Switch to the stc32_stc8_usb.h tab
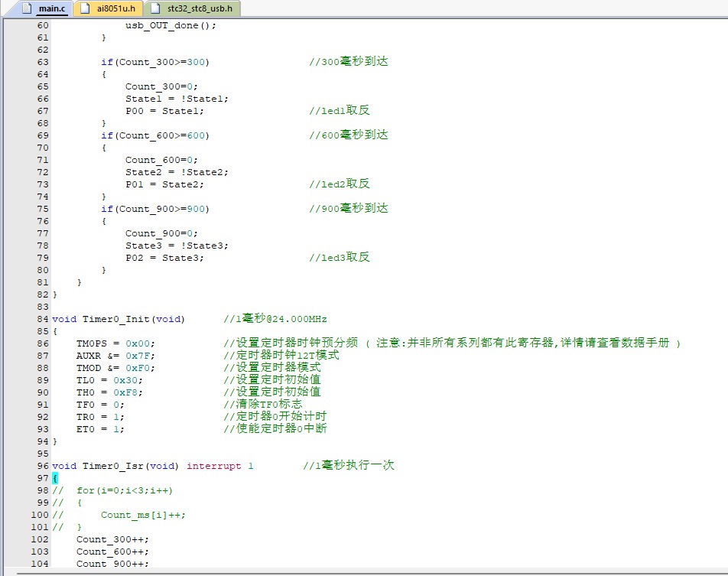The image size is (728, 576). point(200,8)
